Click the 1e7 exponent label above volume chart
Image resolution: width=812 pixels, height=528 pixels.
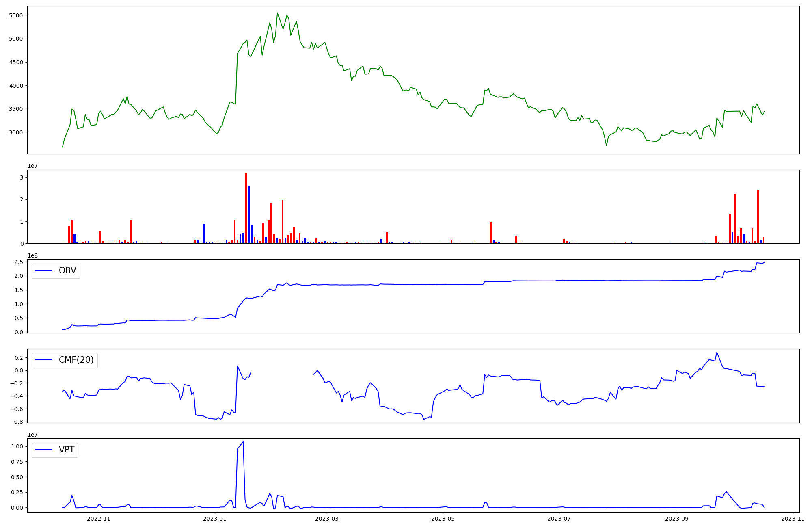click(x=32, y=166)
